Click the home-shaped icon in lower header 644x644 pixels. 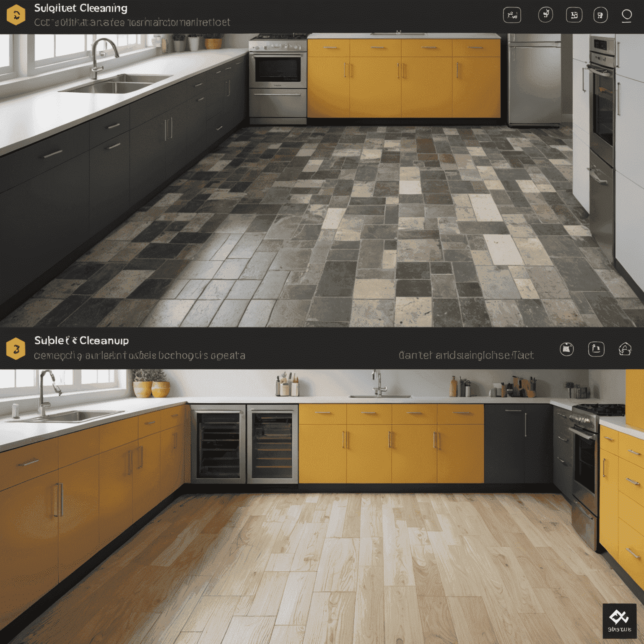[625, 349]
